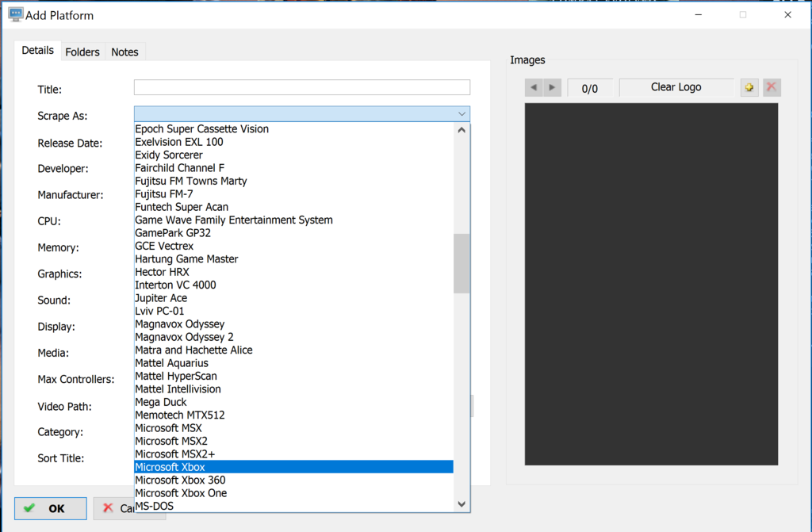Go to the next image arrow
812x532 pixels.
coord(553,88)
